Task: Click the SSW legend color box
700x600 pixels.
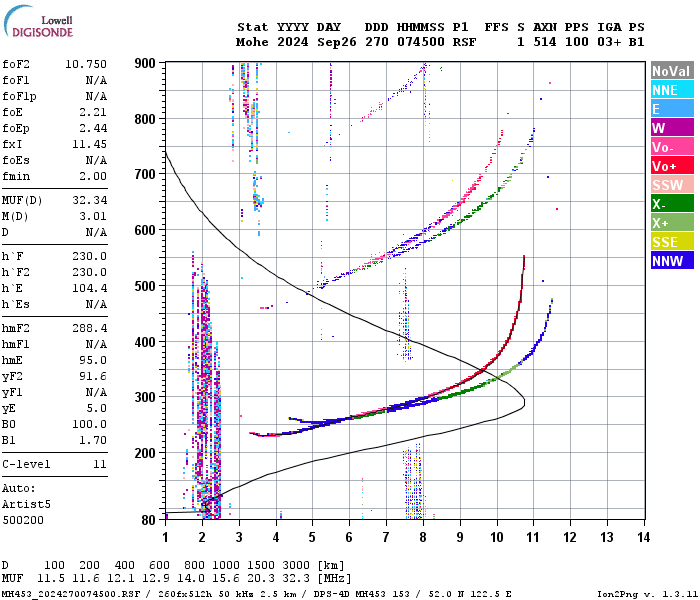Action: 670,185
